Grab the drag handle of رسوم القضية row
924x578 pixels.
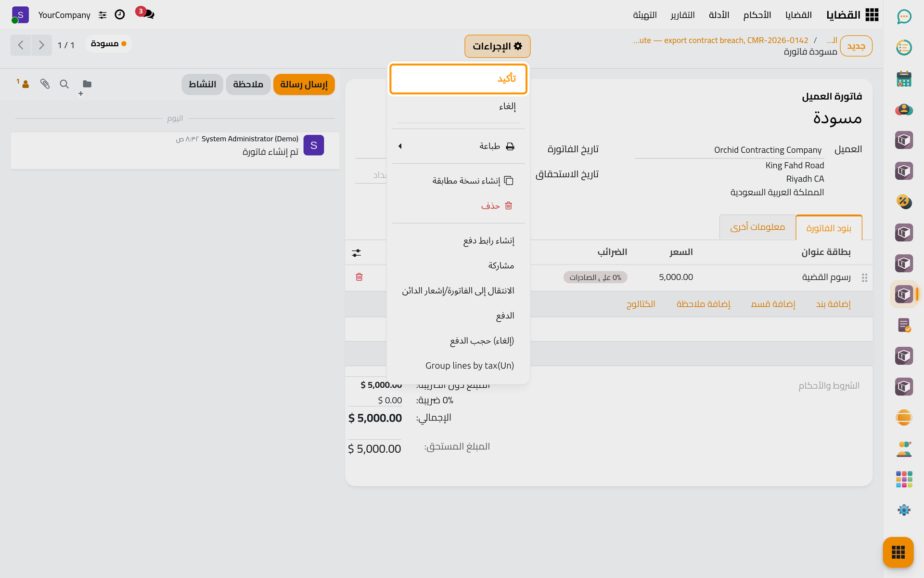(x=864, y=278)
